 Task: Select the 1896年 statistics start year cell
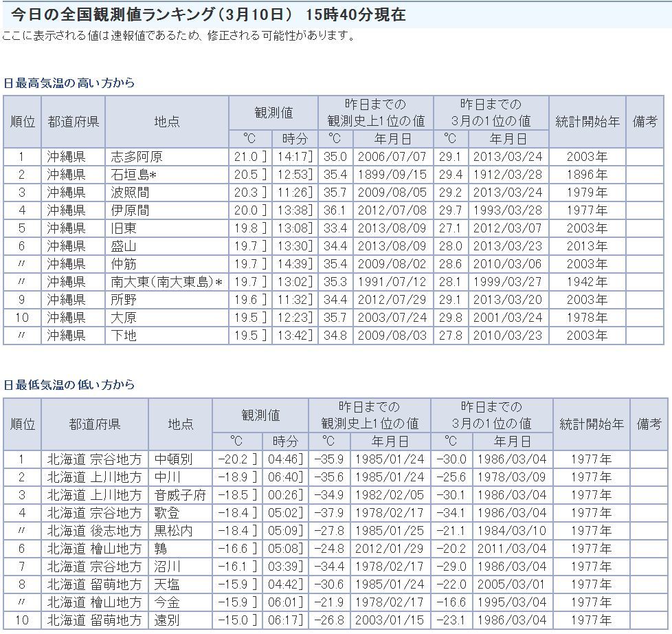coord(586,175)
